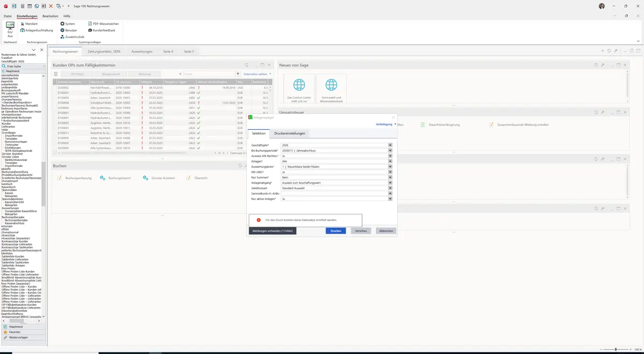Open Dauerfristverlängerung in the Umsatzsteuer panel
The height and width of the screenshot is (354, 644).
pyautogui.click(x=440, y=124)
